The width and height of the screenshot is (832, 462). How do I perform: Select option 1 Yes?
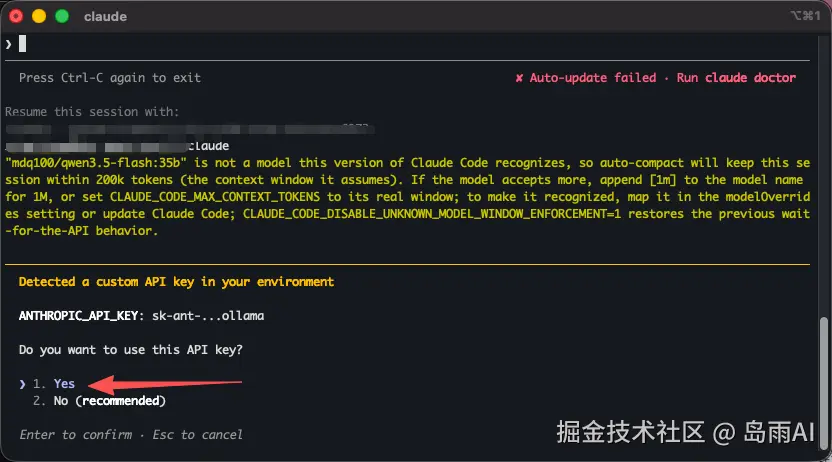(x=54, y=383)
